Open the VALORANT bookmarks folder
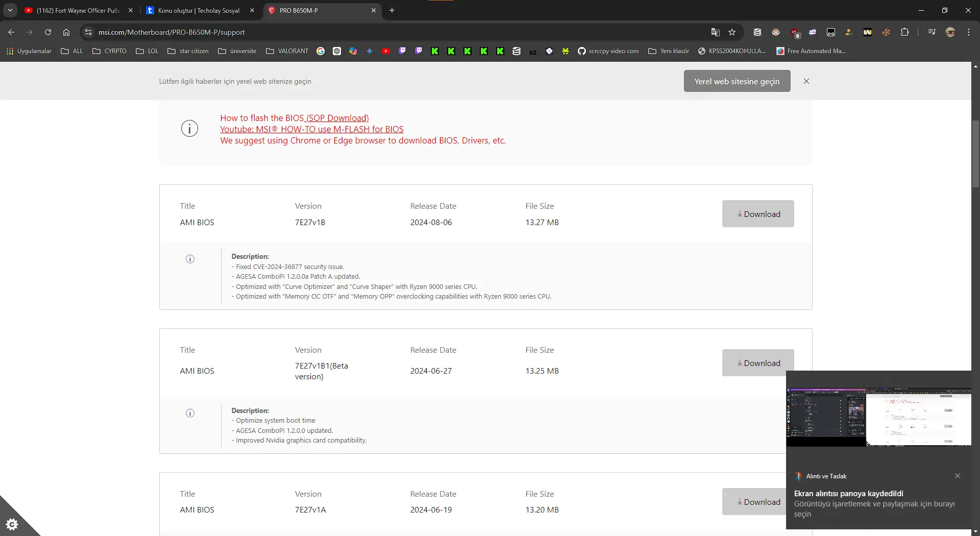Screen dimensions: 980x536 [287, 51]
